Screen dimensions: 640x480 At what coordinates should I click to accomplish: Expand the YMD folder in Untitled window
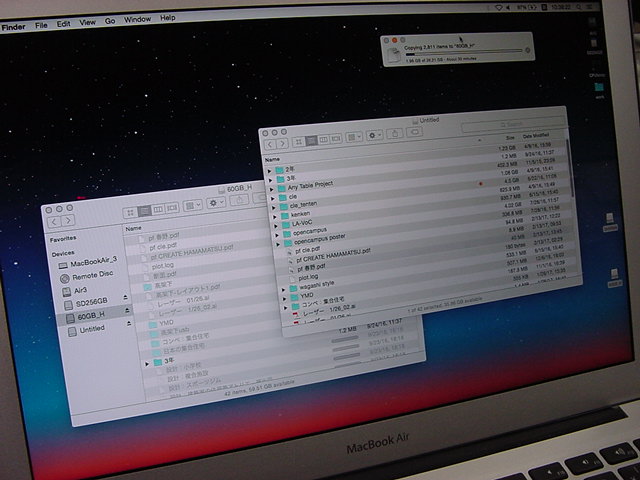[285, 298]
